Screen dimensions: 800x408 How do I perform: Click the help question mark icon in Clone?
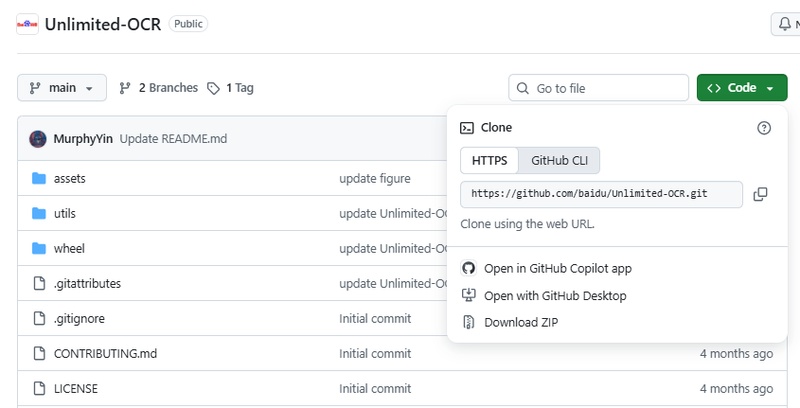coord(764,128)
